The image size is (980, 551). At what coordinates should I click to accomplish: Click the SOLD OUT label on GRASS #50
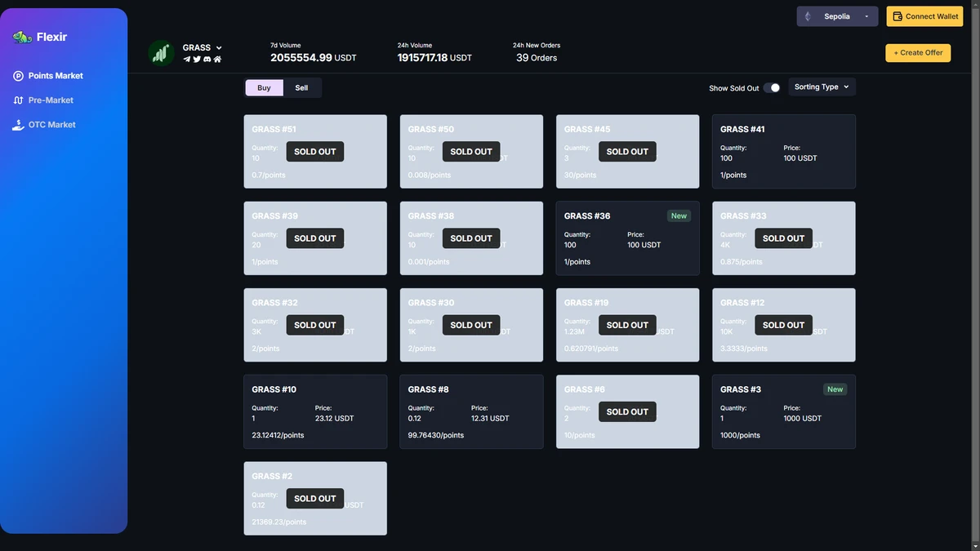click(471, 152)
